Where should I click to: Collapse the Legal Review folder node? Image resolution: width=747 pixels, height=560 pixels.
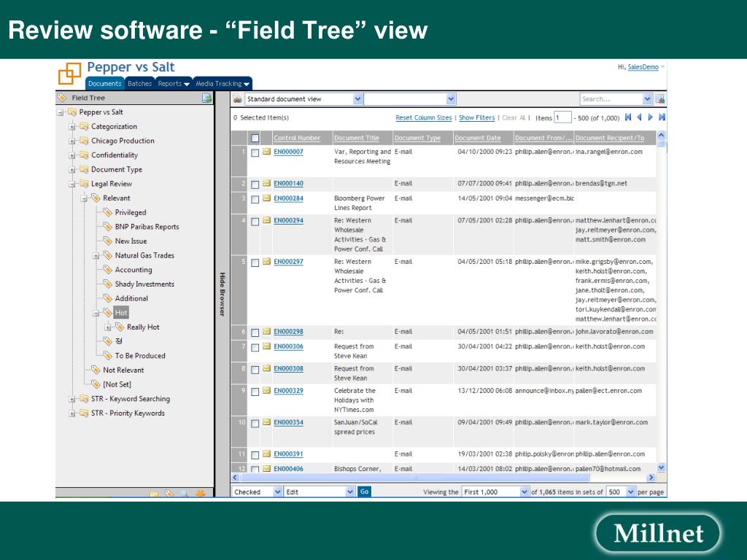coord(72,184)
